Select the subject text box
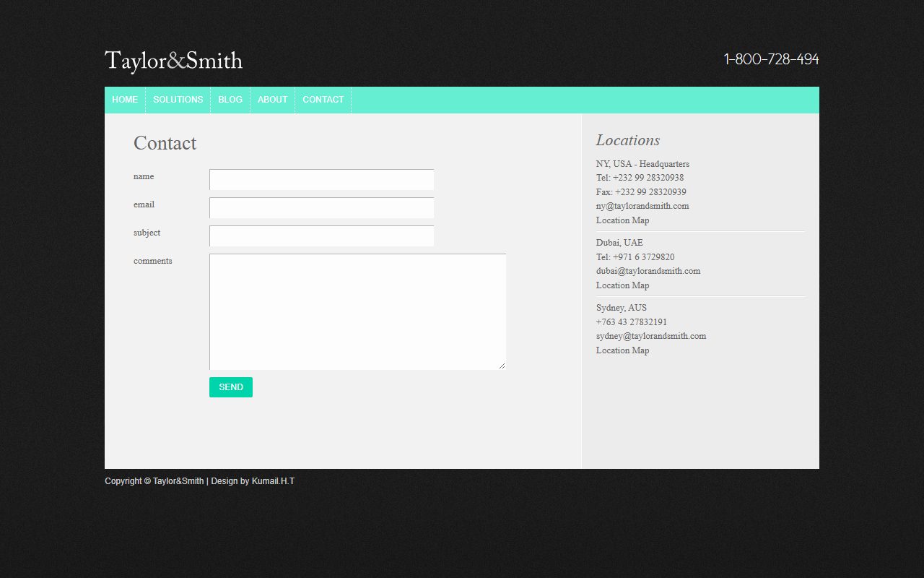The image size is (924, 578). 321,236
